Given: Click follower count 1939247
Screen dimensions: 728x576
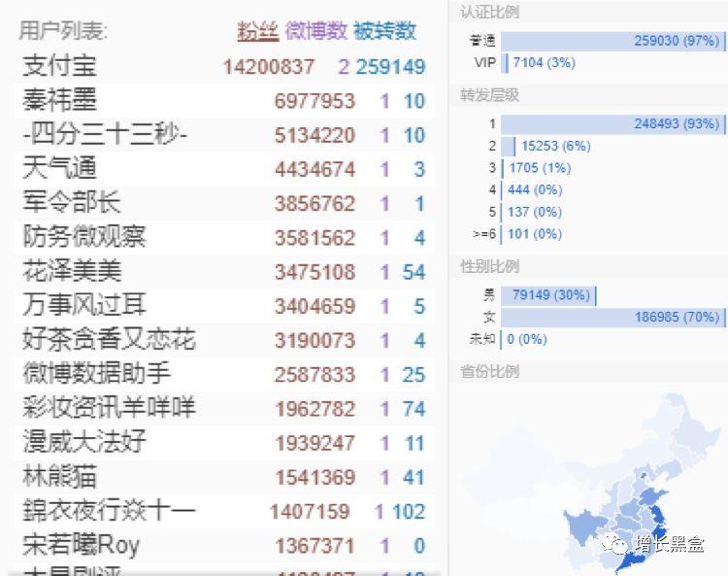Looking at the screenshot, I should click(x=314, y=443).
